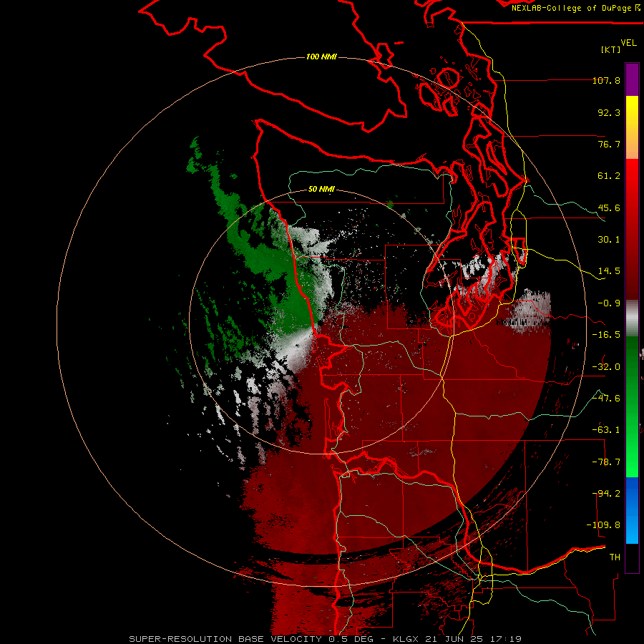Click the 100 NMI range ring label
The width and height of the screenshot is (644, 644).
click(x=321, y=57)
